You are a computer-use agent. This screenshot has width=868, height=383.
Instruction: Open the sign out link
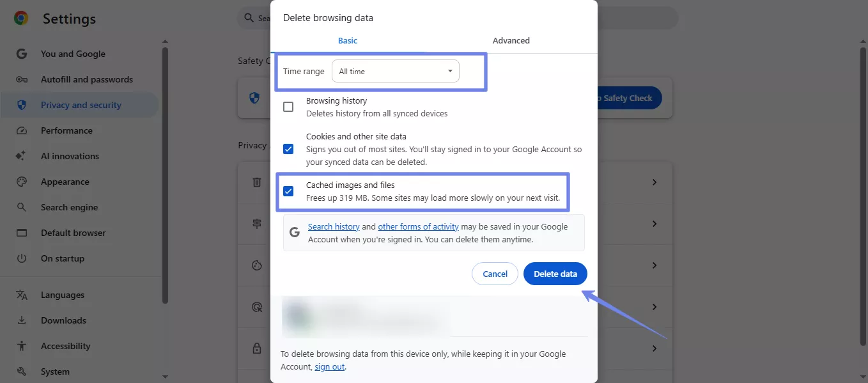[x=329, y=366]
